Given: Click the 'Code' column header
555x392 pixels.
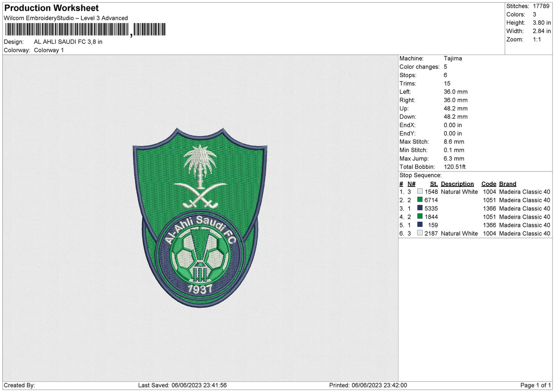Looking at the screenshot, I should (488, 184).
